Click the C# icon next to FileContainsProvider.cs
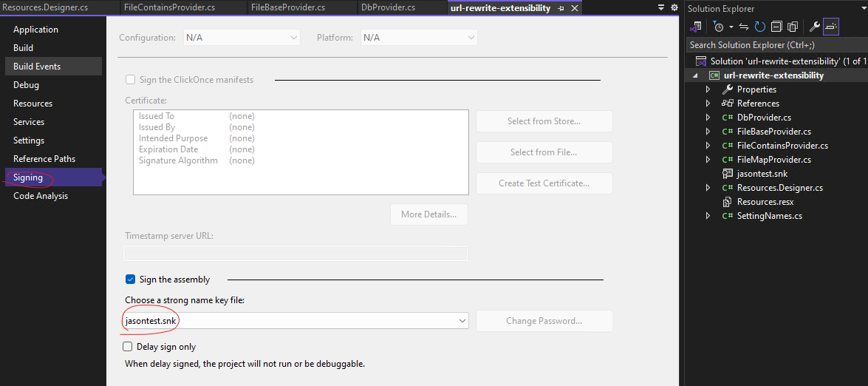The width and height of the screenshot is (868, 386). coord(728,146)
